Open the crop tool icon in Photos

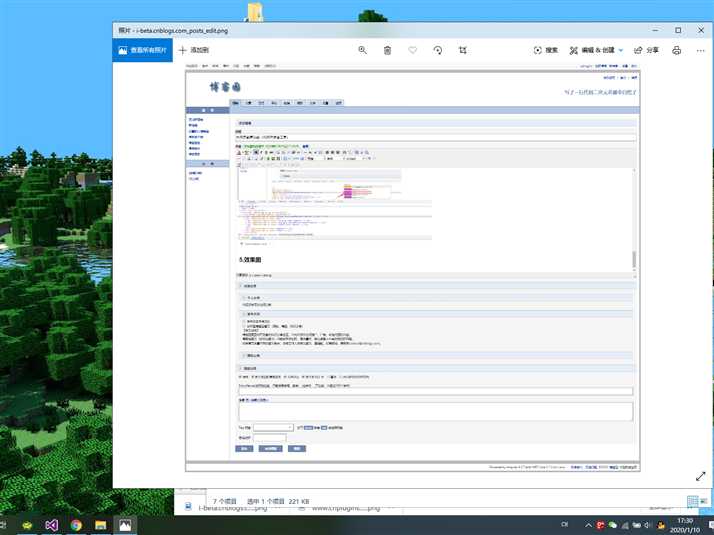click(x=463, y=50)
